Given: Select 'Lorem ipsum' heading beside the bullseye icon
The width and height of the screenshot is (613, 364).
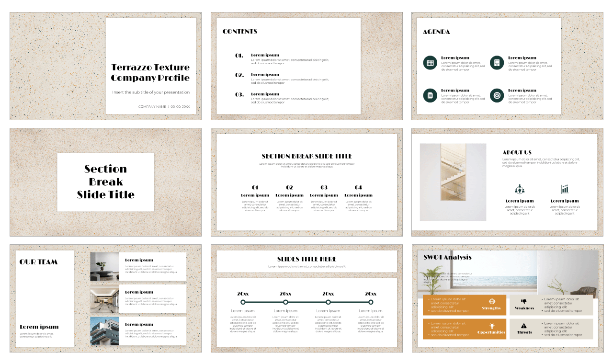Looking at the screenshot, I should (x=522, y=90).
